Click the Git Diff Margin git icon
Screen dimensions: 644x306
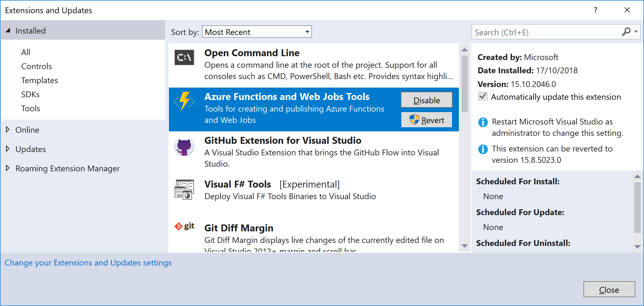(184, 226)
